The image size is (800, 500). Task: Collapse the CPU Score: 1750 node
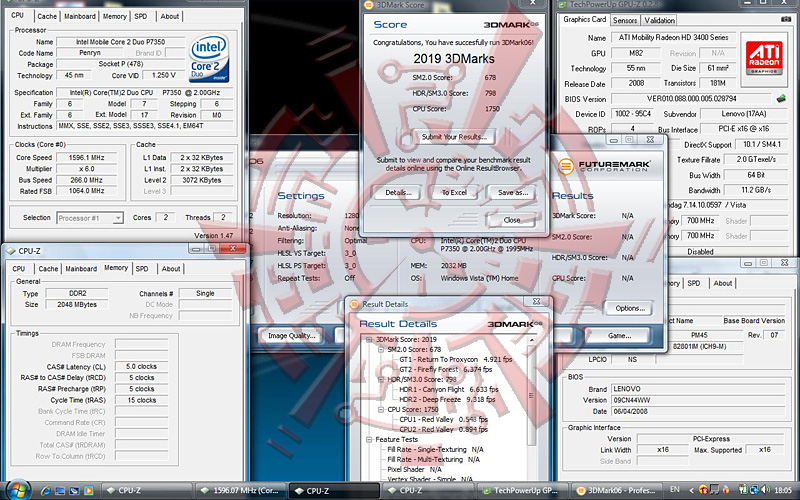click(x=381, y=410)
